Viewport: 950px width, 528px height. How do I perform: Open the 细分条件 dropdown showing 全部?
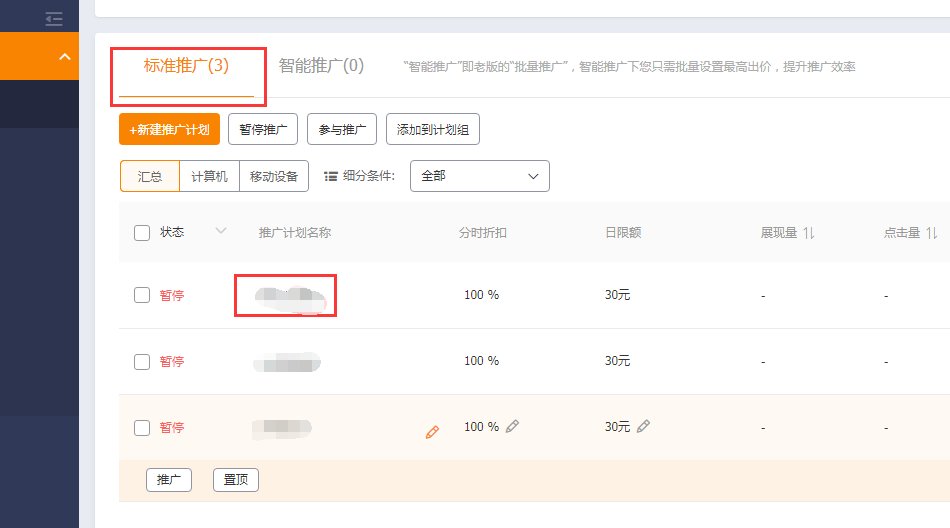480,176
